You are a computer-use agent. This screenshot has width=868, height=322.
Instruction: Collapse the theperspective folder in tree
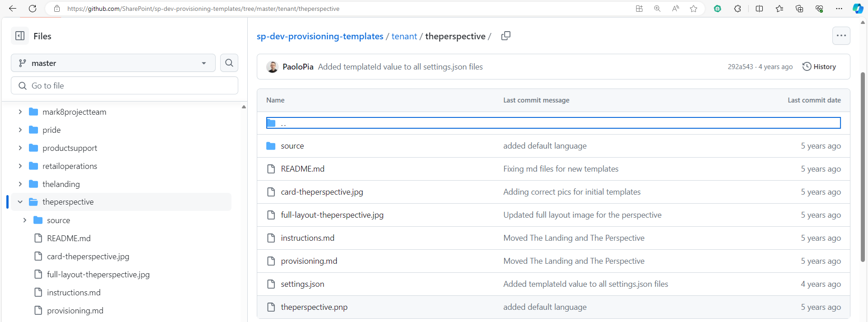(x=20, y=202)
